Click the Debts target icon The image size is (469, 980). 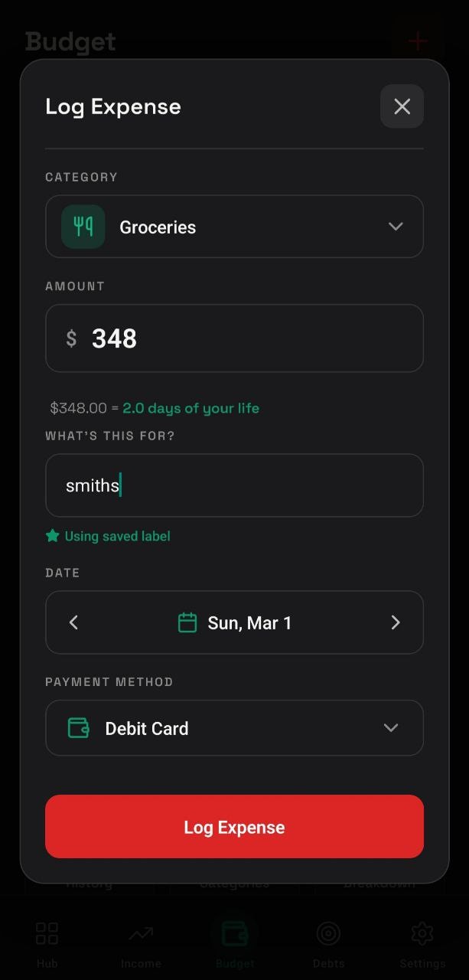328,933
